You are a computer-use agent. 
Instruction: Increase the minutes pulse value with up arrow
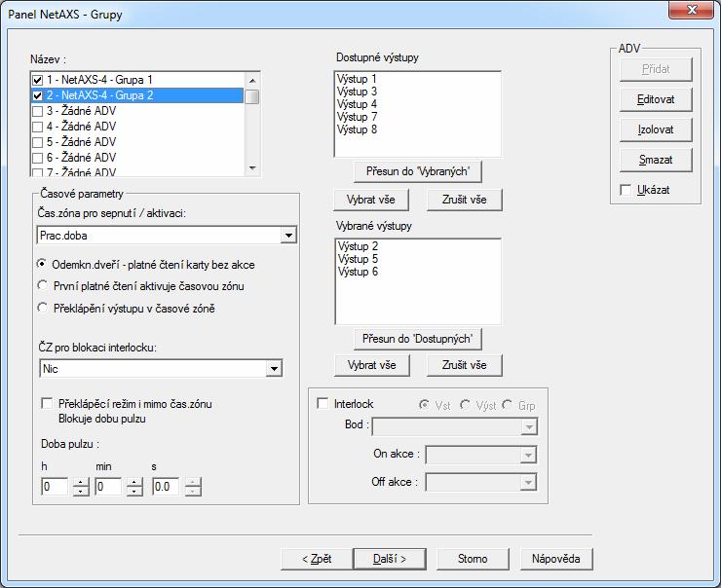point(134,482)
